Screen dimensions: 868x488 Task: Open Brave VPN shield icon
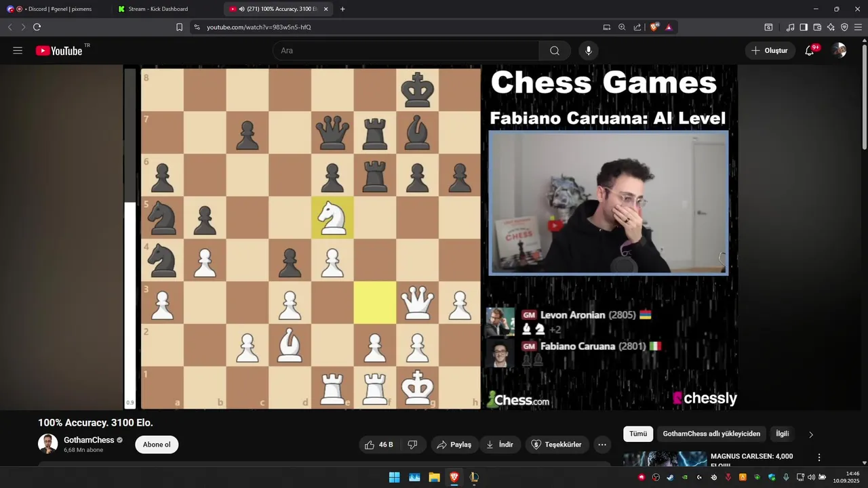point(844,27)
